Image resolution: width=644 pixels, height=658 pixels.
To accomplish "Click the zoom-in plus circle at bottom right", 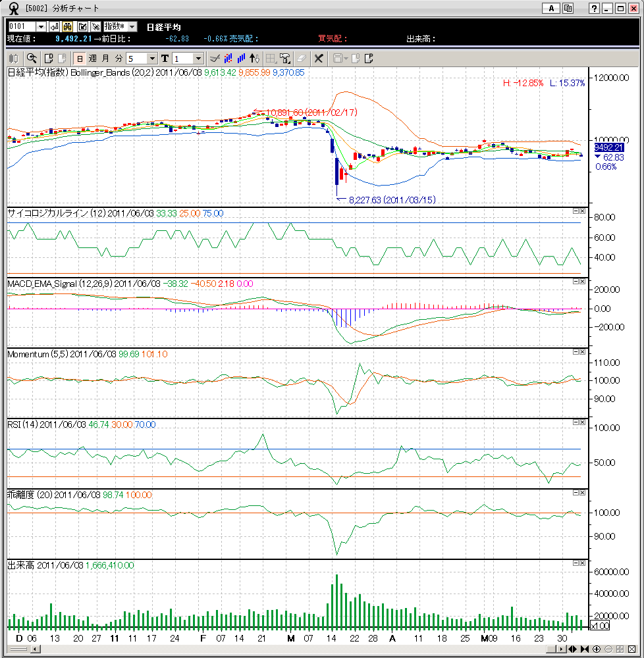I will [x=596, y=649].
